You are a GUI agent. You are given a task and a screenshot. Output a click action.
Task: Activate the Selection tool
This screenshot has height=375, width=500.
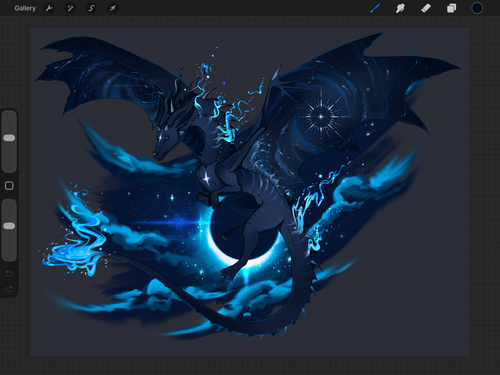coord(91,8)
